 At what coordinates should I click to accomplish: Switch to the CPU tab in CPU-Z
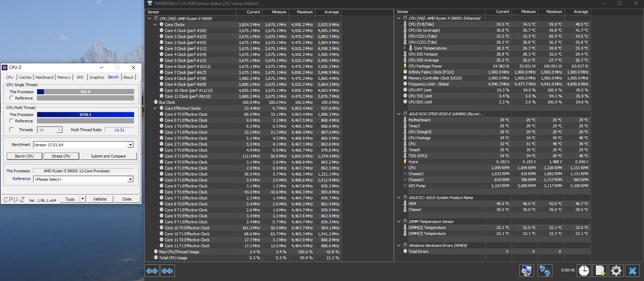pos(10,77)
